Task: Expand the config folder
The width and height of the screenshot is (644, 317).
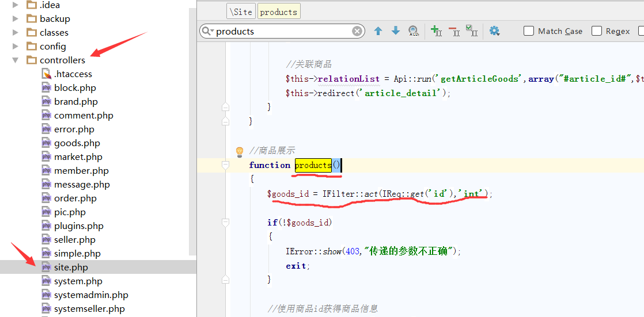Action: pos(16,47)
